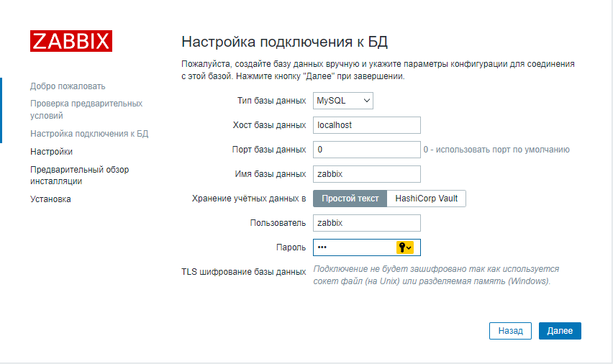Click the page heading Настройка подключения к БД

click(x=285, y=42)
